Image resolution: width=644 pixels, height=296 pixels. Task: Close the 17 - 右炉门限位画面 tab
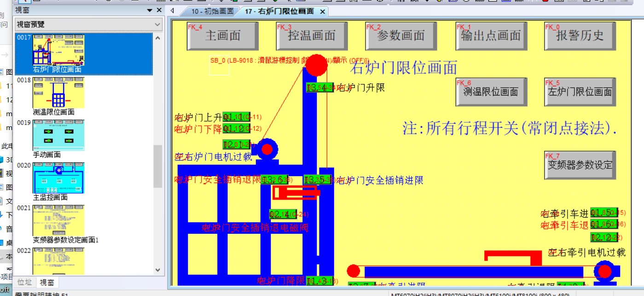[x=323, y=12]
